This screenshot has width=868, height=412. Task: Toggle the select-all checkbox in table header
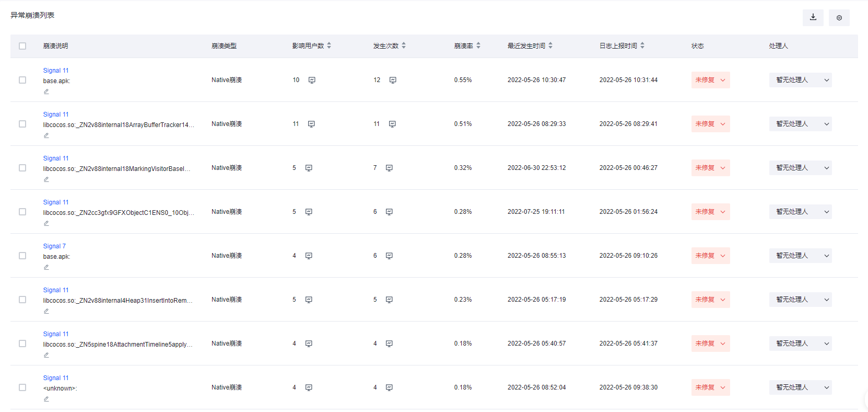point(22,46)
